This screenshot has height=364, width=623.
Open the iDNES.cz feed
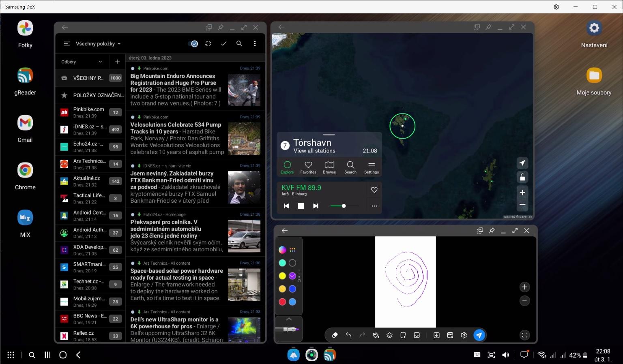90,130
